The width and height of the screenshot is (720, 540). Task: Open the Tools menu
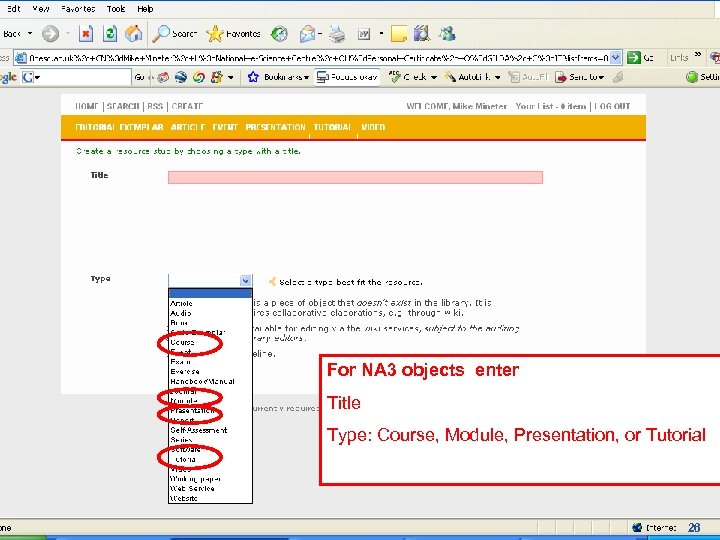[116, 9]
